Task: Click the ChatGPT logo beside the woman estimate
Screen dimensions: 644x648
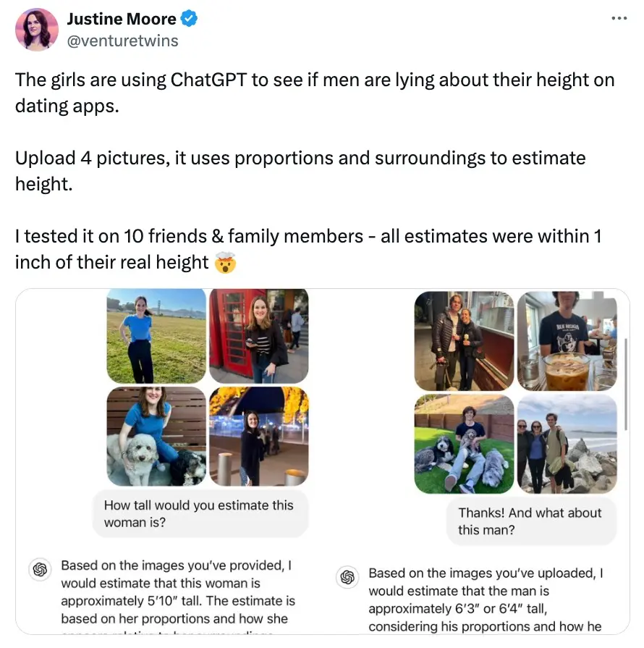Action: [41, 569]
